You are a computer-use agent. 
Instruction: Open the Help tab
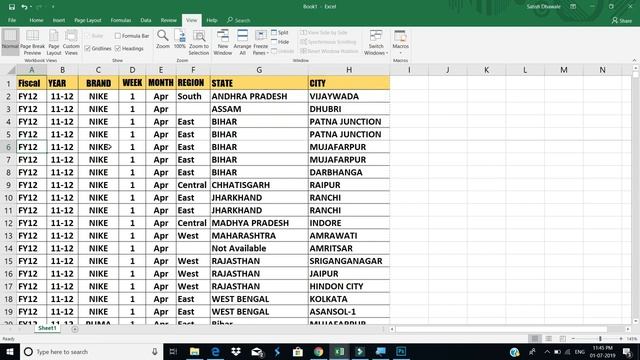212,20
